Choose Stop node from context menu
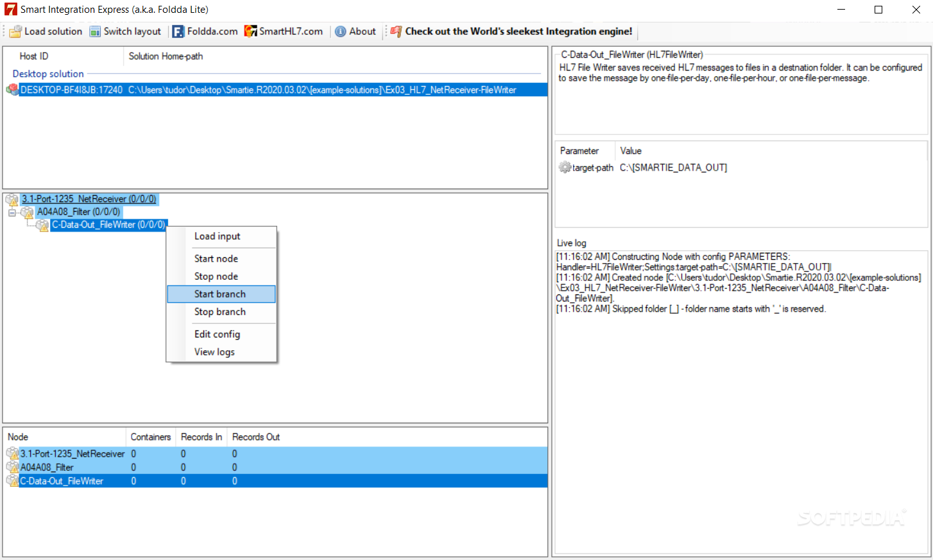This screenshot has width=933, height=560. pyautogui.click(x=221, y=276)
